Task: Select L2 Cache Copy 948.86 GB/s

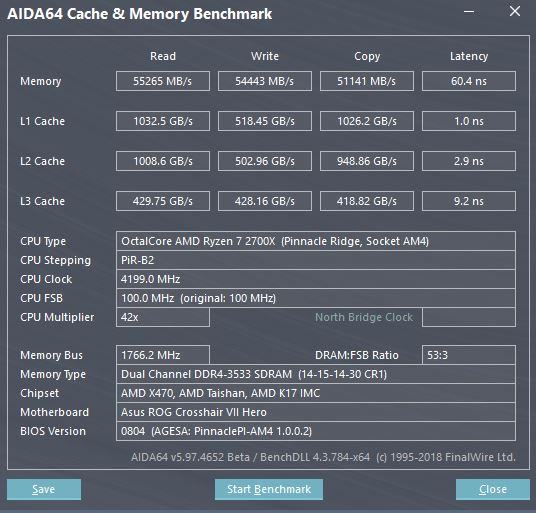Action: tap(367, 161)
